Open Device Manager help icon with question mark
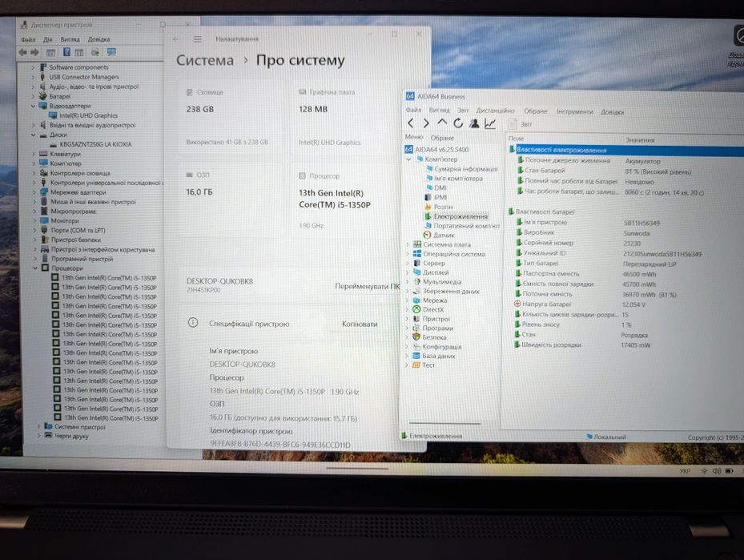The width and height of the screenshot is (744, 560). pos(67,52)
